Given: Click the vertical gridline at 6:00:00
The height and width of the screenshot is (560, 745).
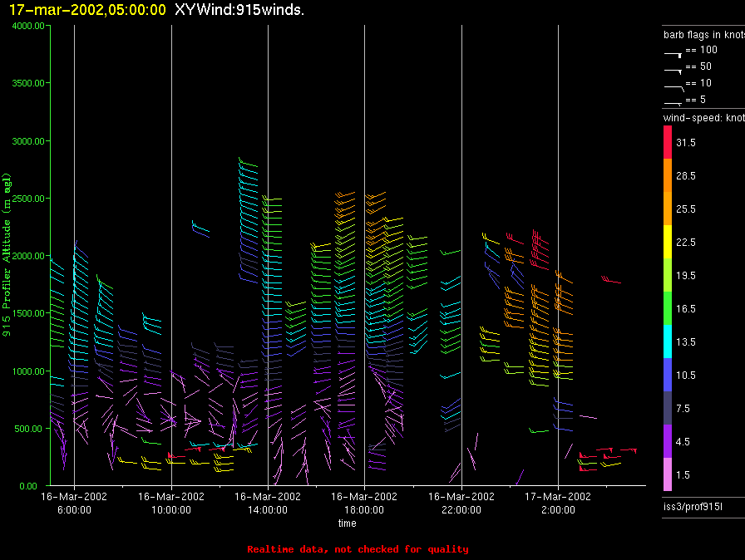Looking at the screenshot, I should coord(74,255).
